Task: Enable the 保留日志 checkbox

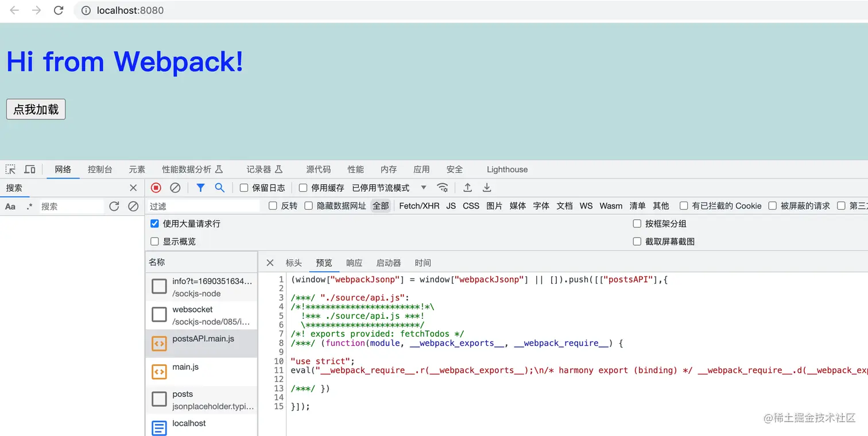Action: point(244,188)
